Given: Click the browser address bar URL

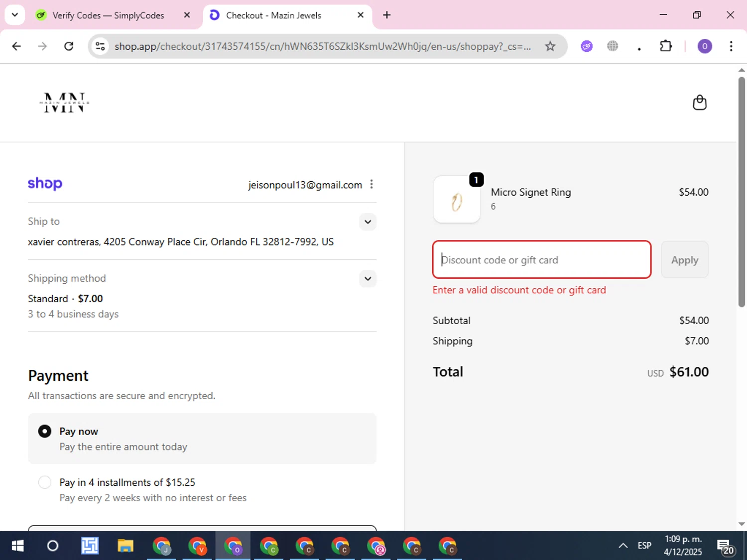Looking at the screenshot, I should pyautogui.click(x=322, y=46).
